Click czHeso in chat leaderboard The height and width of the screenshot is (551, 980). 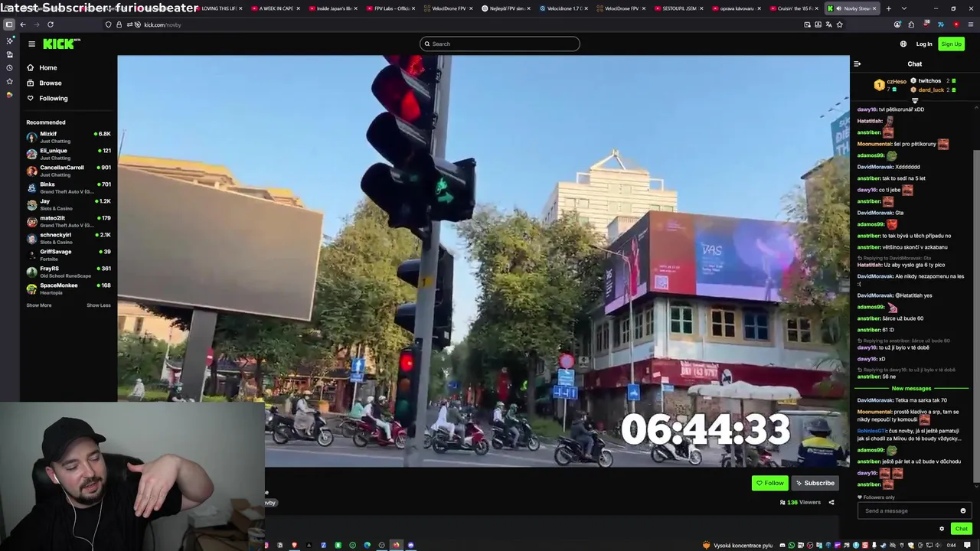(x=897, y=81)
